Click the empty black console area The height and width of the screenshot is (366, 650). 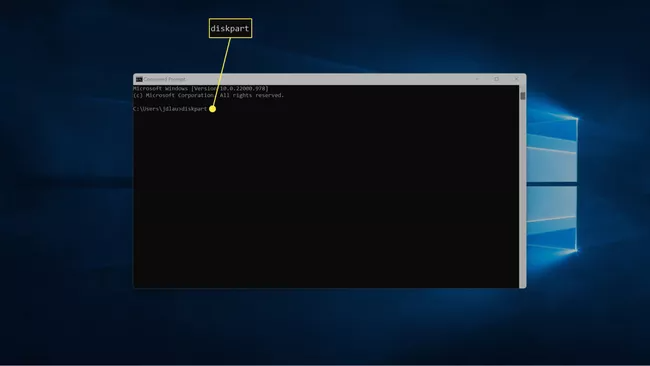[x=326, y=199]
